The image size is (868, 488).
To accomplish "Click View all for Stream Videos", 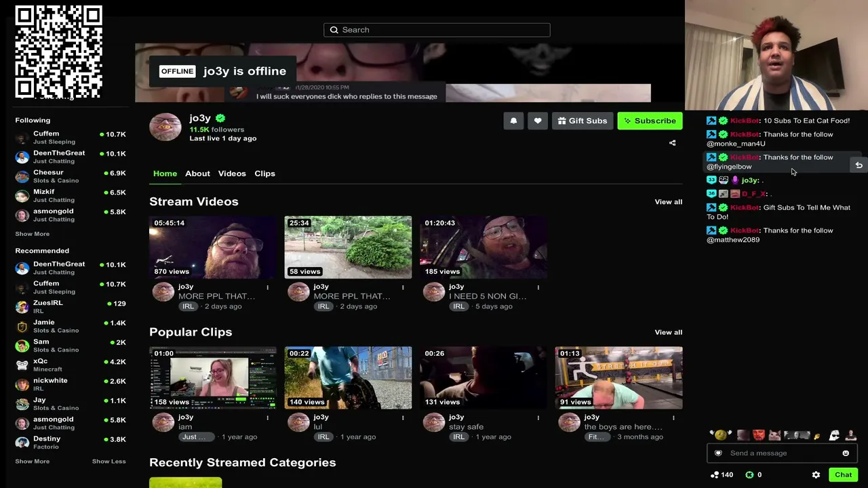I will pyautogui.click(x=669, y=202).
